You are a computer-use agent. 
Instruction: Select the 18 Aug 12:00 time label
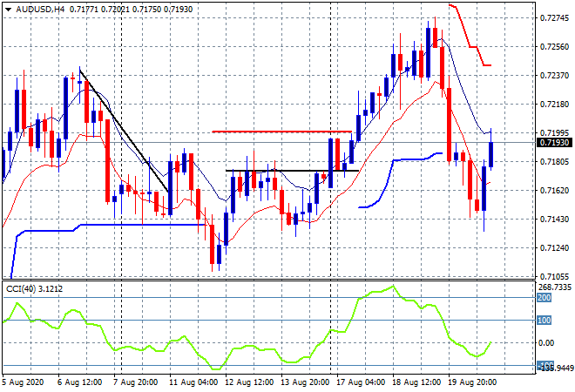(416, 382)
